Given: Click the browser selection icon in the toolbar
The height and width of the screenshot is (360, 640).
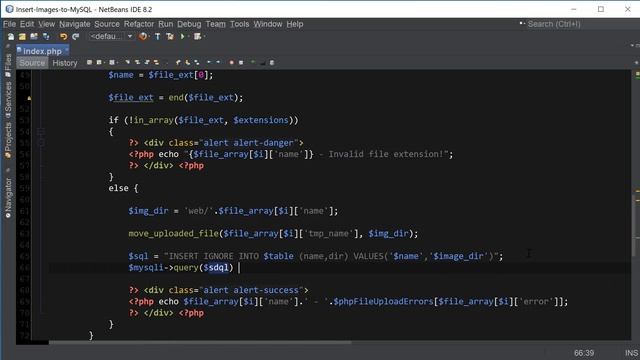Looking at the screenshot, I should pyautogui.click(x=142, y=37).
